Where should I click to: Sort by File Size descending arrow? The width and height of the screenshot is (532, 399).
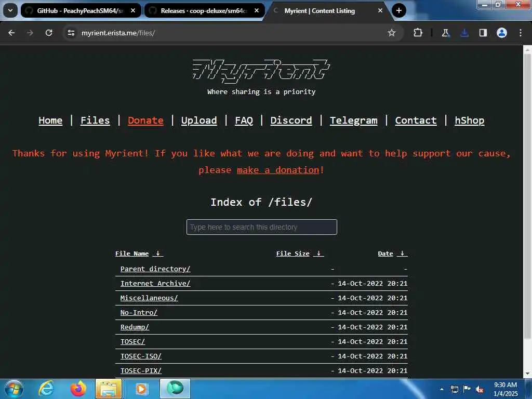[x=318, y=254]
